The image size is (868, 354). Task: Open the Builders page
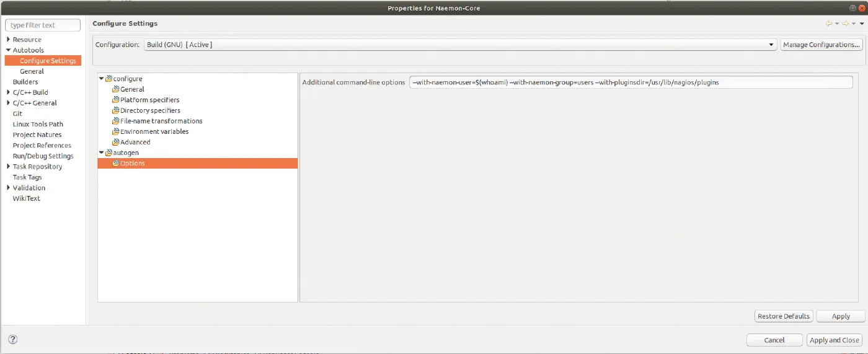click(25, 82)
